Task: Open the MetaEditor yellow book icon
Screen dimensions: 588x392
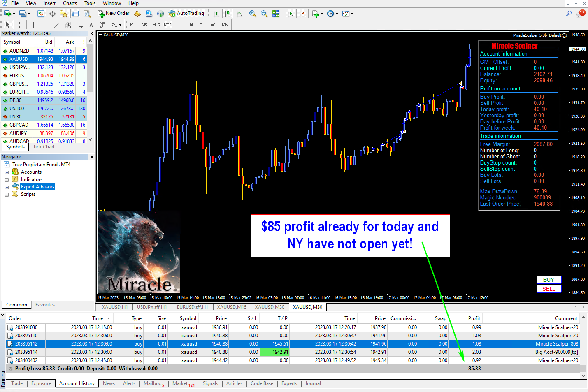Action: (137, 14)
